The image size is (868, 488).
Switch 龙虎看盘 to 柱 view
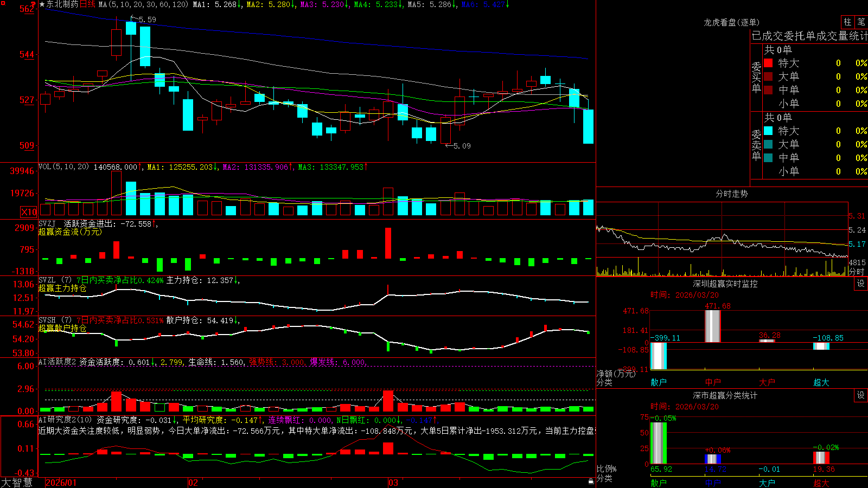[847, 22]
